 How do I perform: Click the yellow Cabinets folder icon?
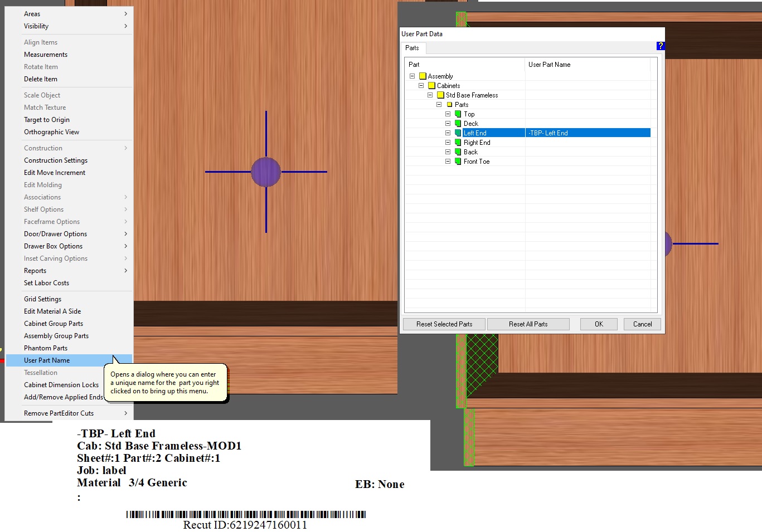(x=431, y=86)
